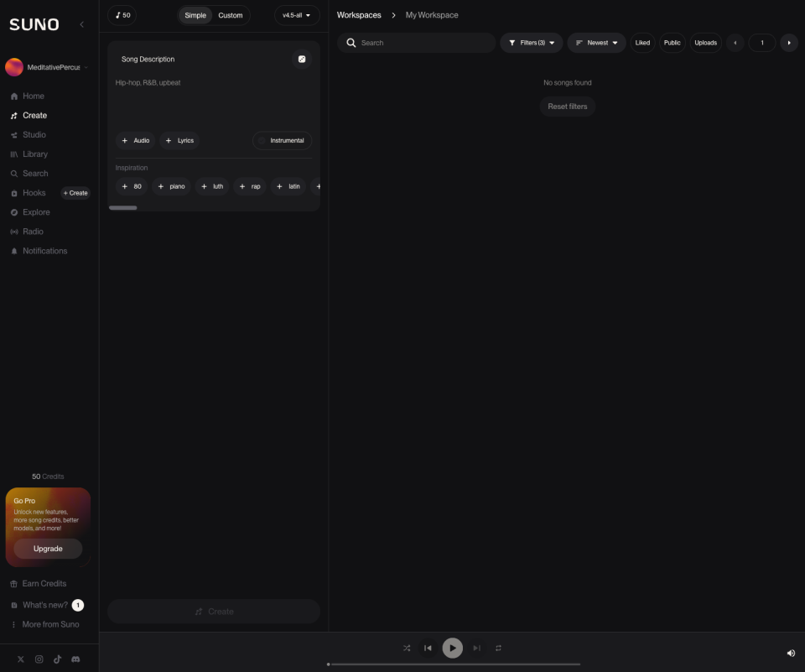Switch to Simple mode tab
This screenshot has height=672, width=805.
195,15
